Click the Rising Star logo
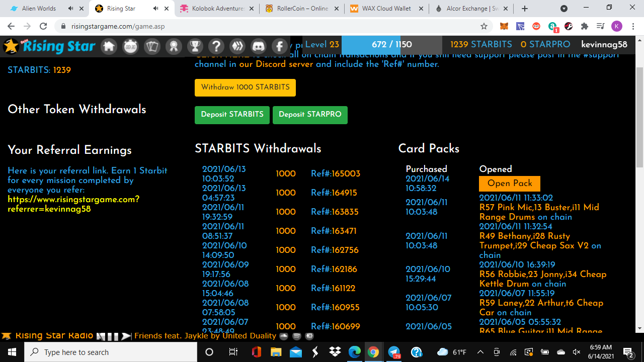This screenshot has width=644, height=362. pyautogui.click(x=49, y=46)
